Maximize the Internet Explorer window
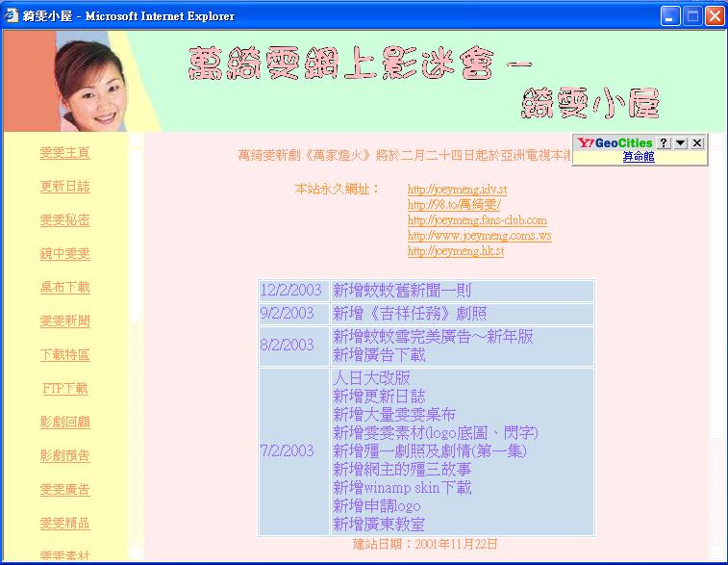Image resolution: width=728 pixels, height=565 pixels. [x=692, y=16]
